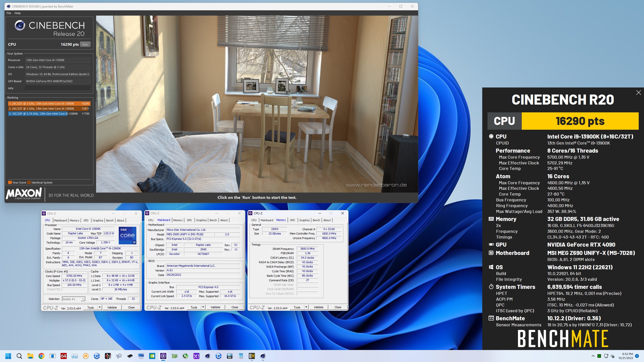Launch File Explorer from the taskbar
644x362 pixels.
30,356
